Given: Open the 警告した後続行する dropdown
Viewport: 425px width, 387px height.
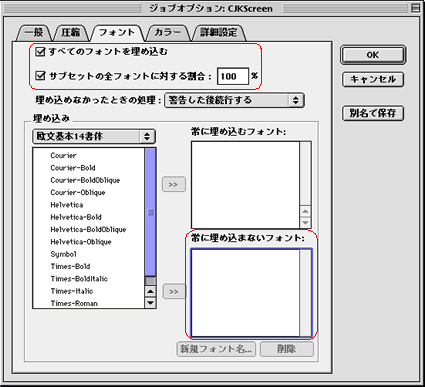Looking at the screenshot, I should [x=234, y=100].
